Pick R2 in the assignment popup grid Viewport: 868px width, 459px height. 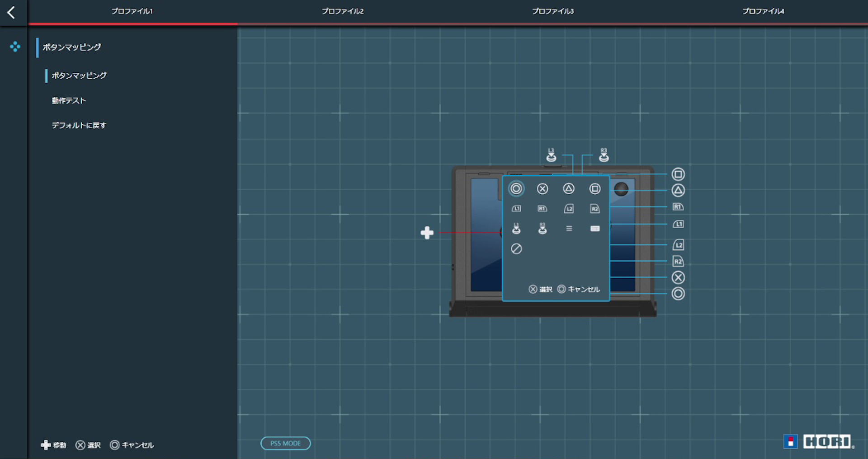(x=595, y=208)
